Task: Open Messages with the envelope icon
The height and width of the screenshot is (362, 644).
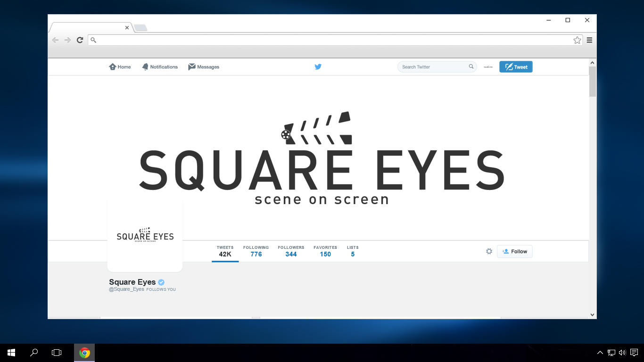Action: pyautogui.click(x=204, y=67)
